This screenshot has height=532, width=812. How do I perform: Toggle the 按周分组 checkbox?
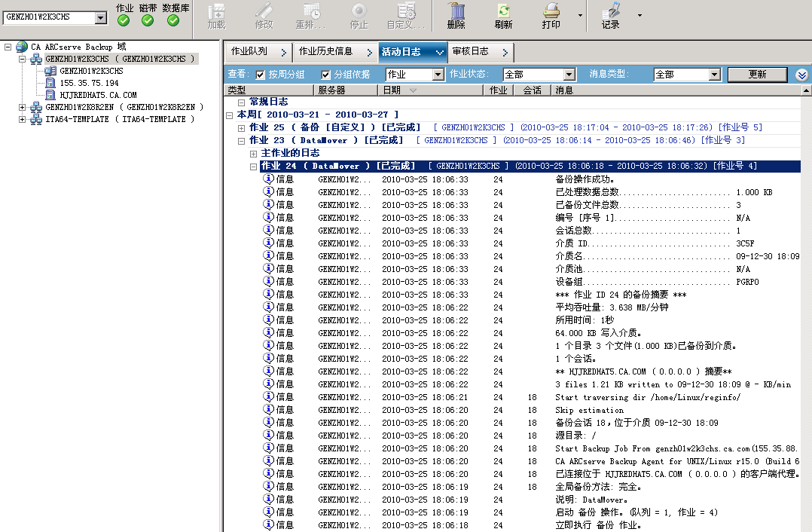click(261, 75)
